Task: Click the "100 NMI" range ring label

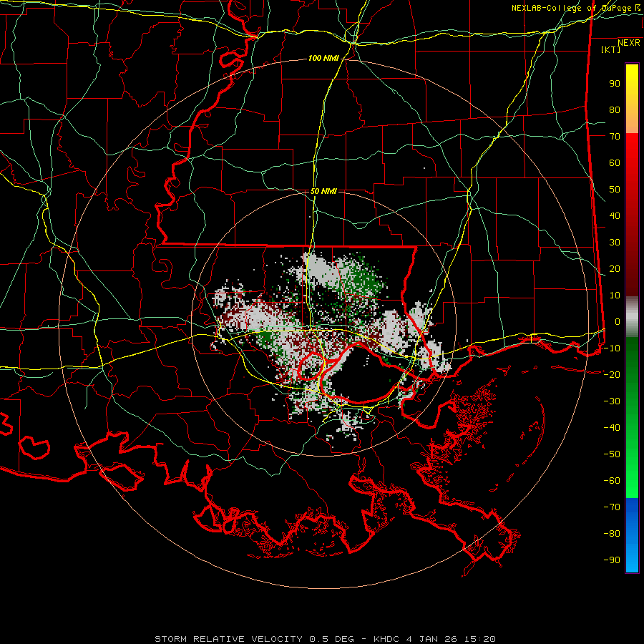Action: click(323, 59)
